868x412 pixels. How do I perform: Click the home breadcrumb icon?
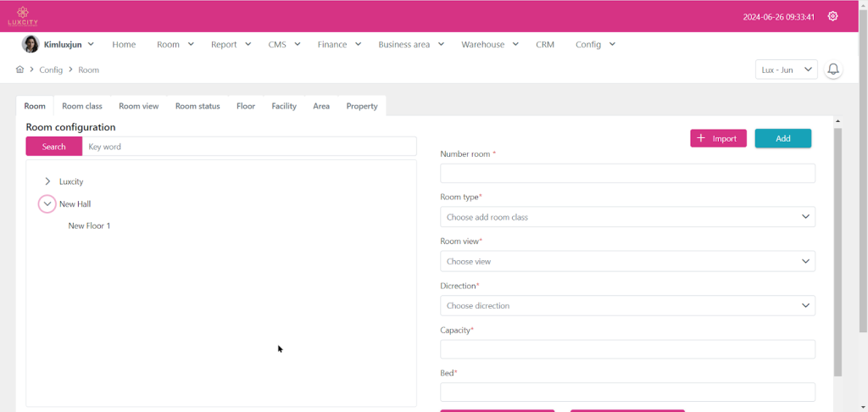[19, 70]
